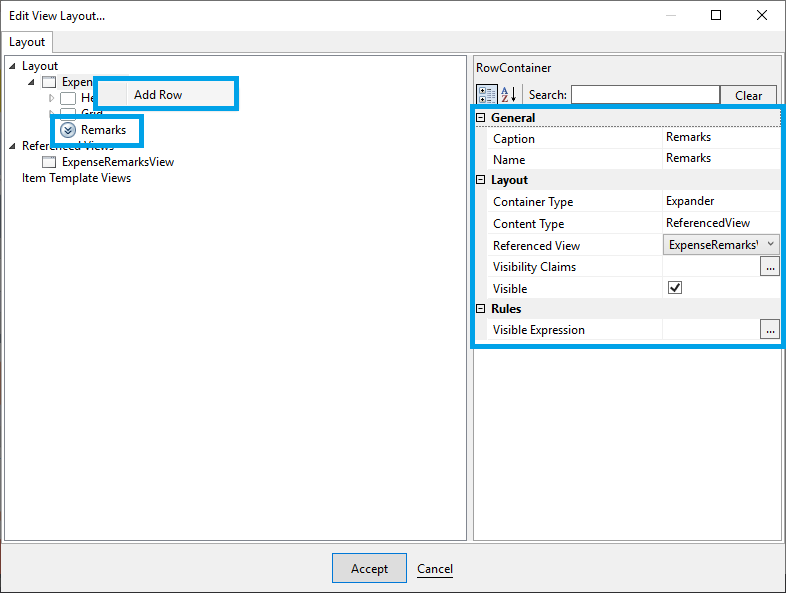This screenshot has height=593, width=786.
Task: Select the Visible property label
Action: tap(510, 289)
